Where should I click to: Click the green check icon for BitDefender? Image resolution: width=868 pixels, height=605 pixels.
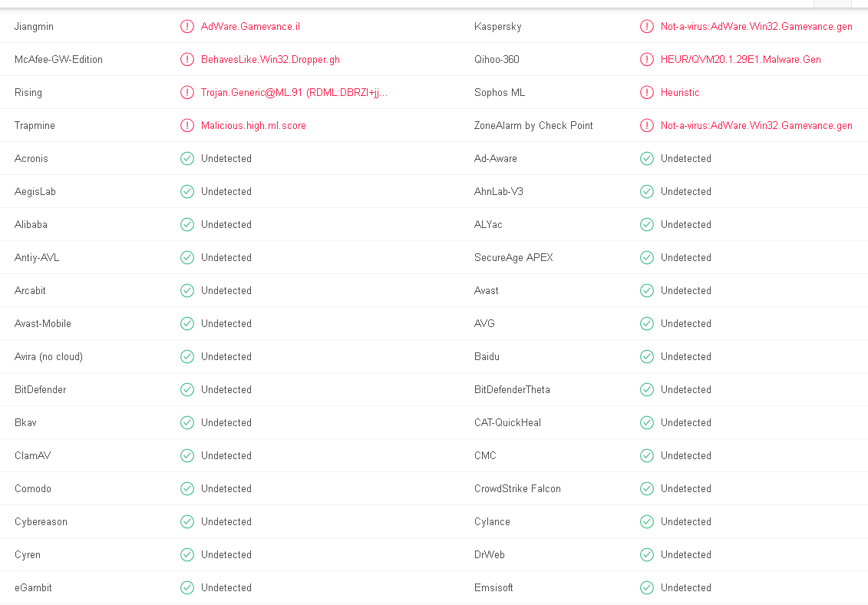click(x=187, y=389)
